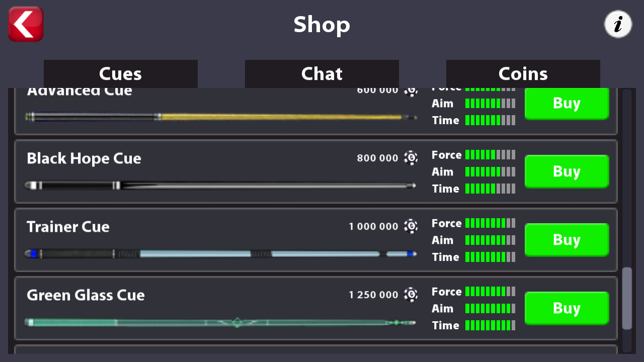The width and height of the screenshot is (644, 362).
Task: Click the shop list scrollbar handle
Action: pos(627,298)
